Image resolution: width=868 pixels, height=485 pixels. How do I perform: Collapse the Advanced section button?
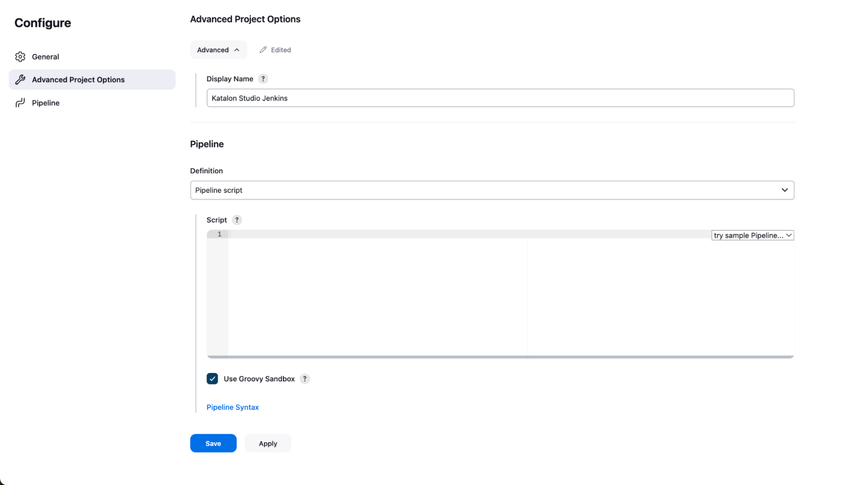click(x=219, y=50)
